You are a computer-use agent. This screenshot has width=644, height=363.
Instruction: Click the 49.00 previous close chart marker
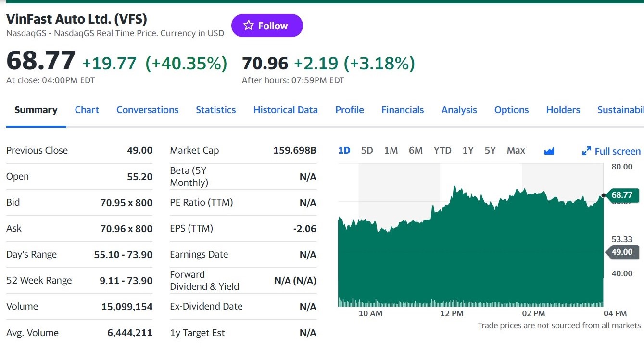(621, 252)
